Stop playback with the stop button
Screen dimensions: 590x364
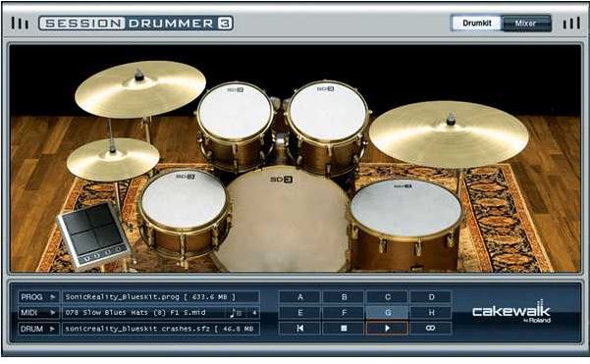point(344,329)
